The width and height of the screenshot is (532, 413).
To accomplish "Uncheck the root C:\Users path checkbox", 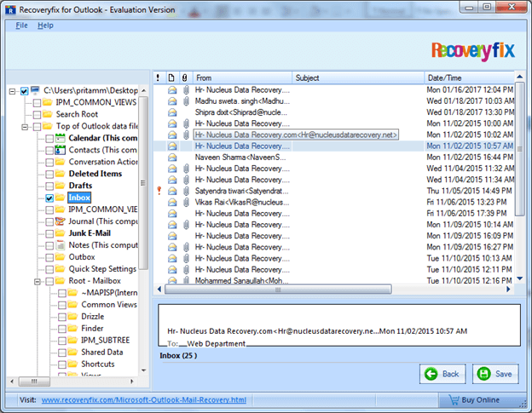I will [x=24, y=91].
